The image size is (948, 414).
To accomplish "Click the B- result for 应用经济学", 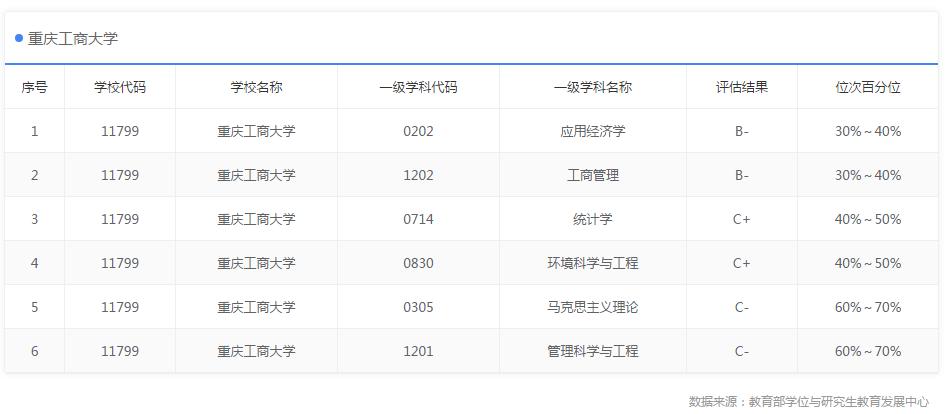I will pos(742,131).
